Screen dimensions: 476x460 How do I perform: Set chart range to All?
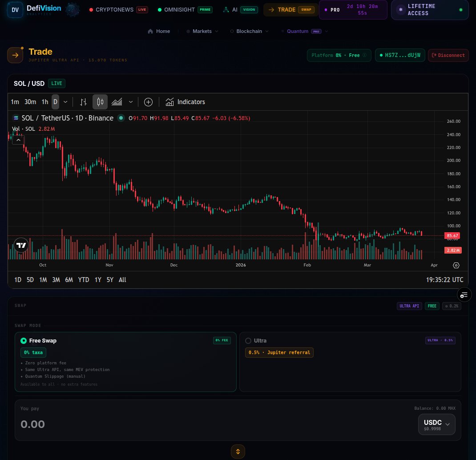[x=122, y=280]
